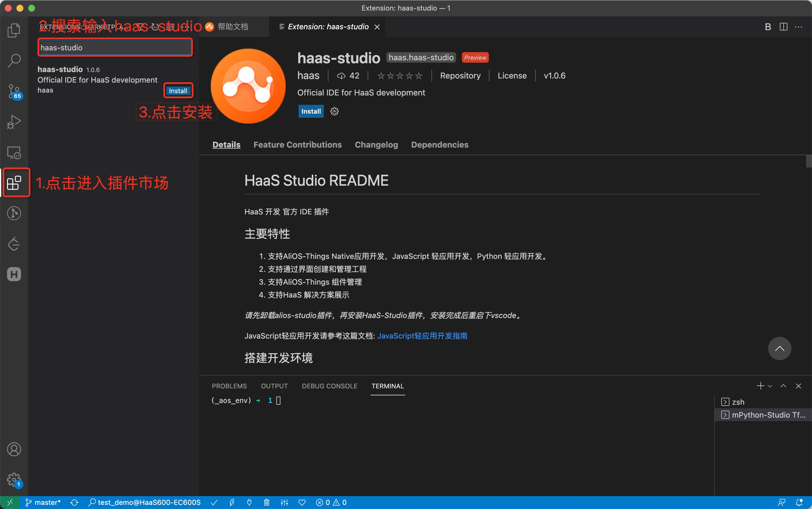Click the heart icon in status bar
Image resolution: width=812 pixels, height=509 pixels.
302,503
